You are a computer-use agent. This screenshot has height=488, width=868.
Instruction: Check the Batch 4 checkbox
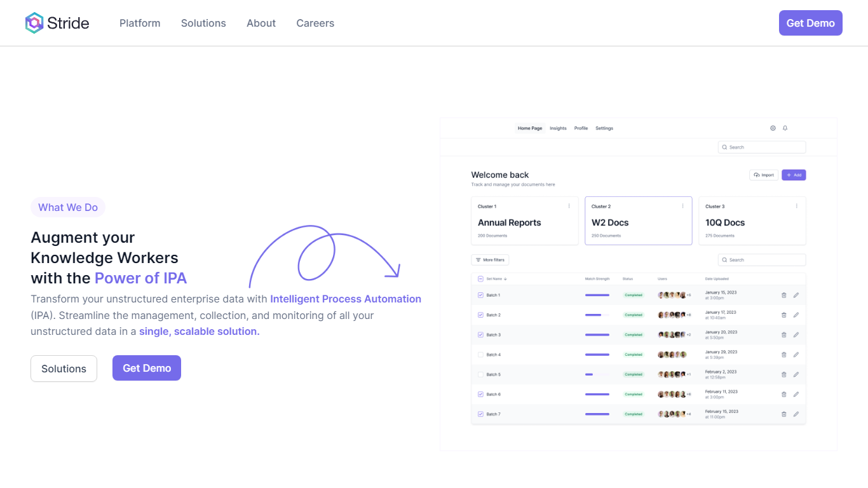480,355
